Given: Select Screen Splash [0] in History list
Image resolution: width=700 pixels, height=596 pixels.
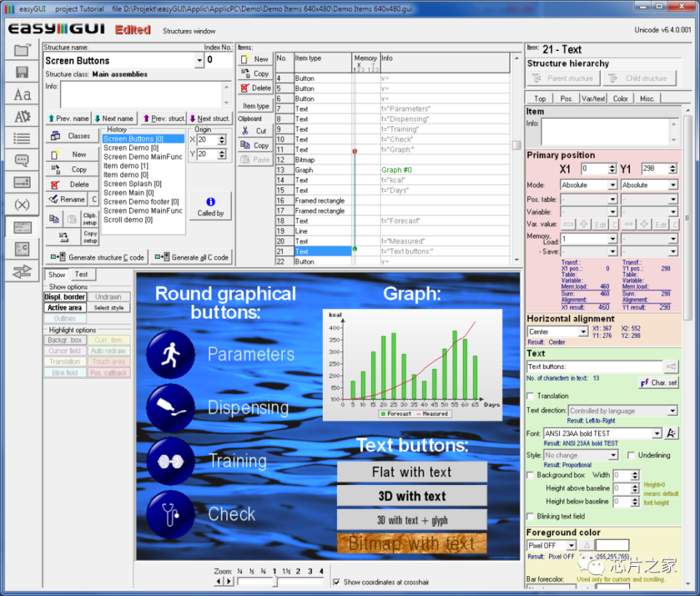Looking at the screenshot, I should point(133,184).
